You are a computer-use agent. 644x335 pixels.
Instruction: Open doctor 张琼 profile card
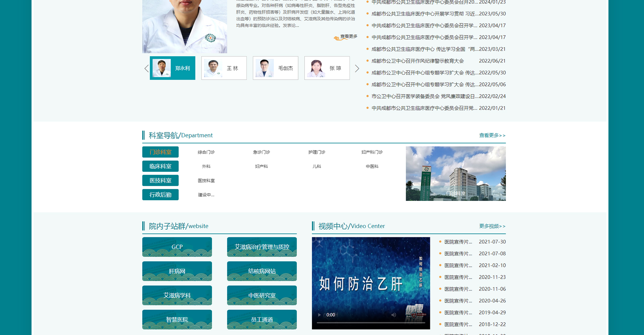[327, 68]
